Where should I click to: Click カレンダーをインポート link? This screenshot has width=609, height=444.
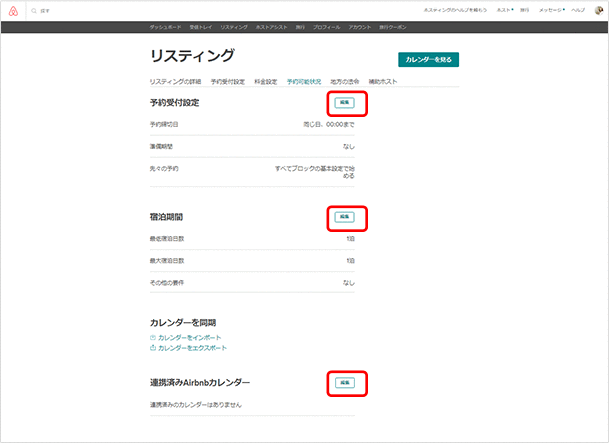[190, 338]
